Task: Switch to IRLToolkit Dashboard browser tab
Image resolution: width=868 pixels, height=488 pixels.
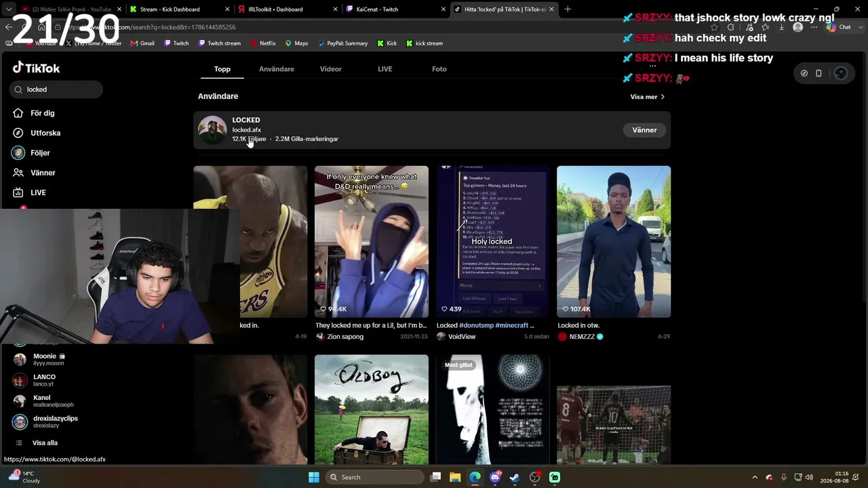Action: click(287, 9)
